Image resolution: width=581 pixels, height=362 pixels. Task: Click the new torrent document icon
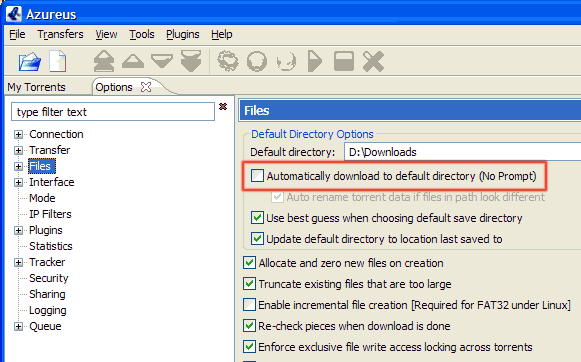click(x=58, y=61)
